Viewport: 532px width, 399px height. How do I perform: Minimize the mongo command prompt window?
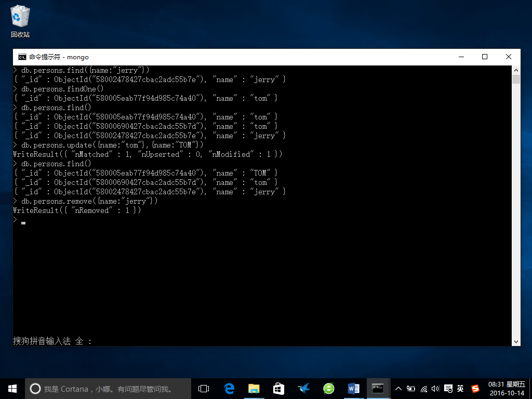point(461,57)
